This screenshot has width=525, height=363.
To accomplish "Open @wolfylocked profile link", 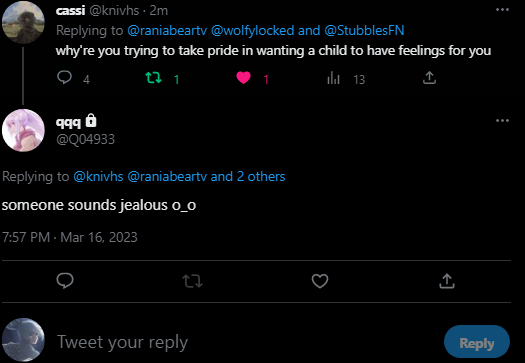I will (252, 30).
